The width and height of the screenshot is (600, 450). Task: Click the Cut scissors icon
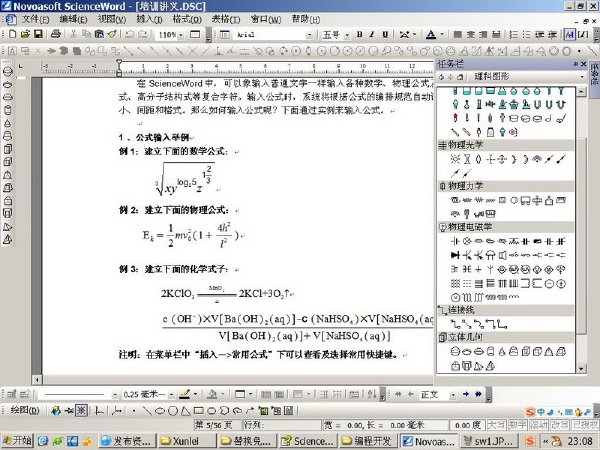coord(73,34)
